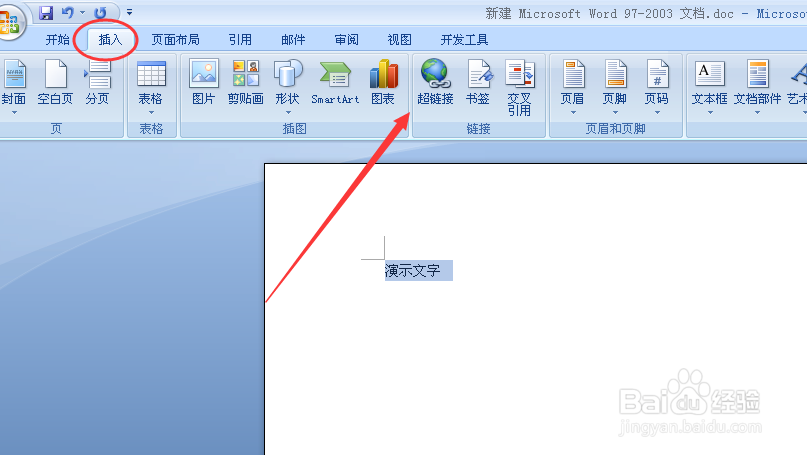Expand the 页脚 dropdown arrow
Image resolution: width=807 pixels, height=455 pixels.
coord(615,112)
